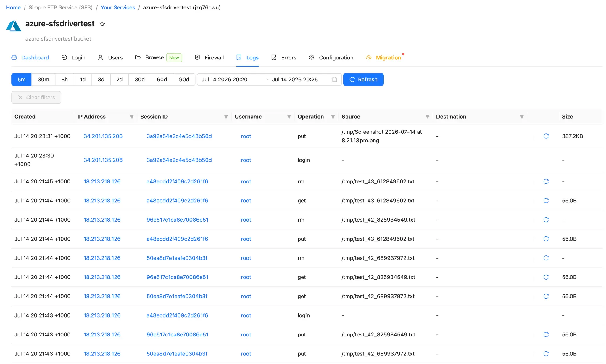Select the 90d time range
The height and width of the screenshot is (364, 606).
(184, 80)
